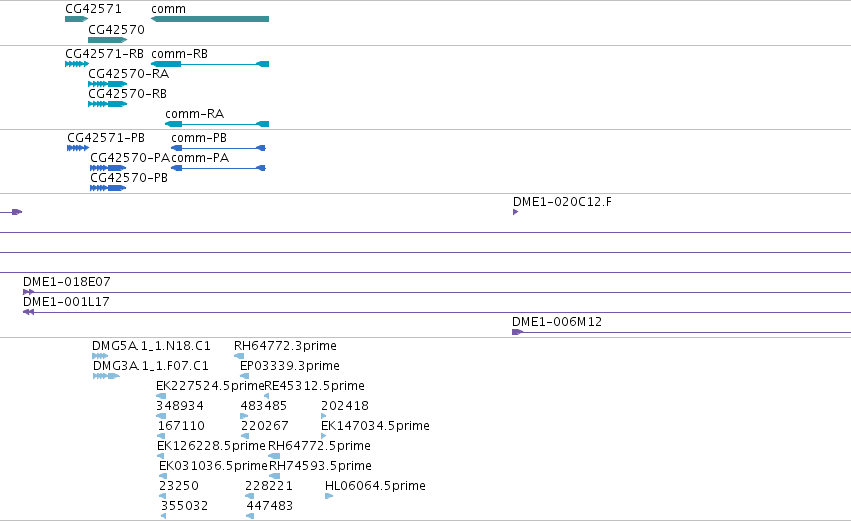Select the comm-RA transcript label
The width and height of the screenshot is (851, 521).
point(194,114)
